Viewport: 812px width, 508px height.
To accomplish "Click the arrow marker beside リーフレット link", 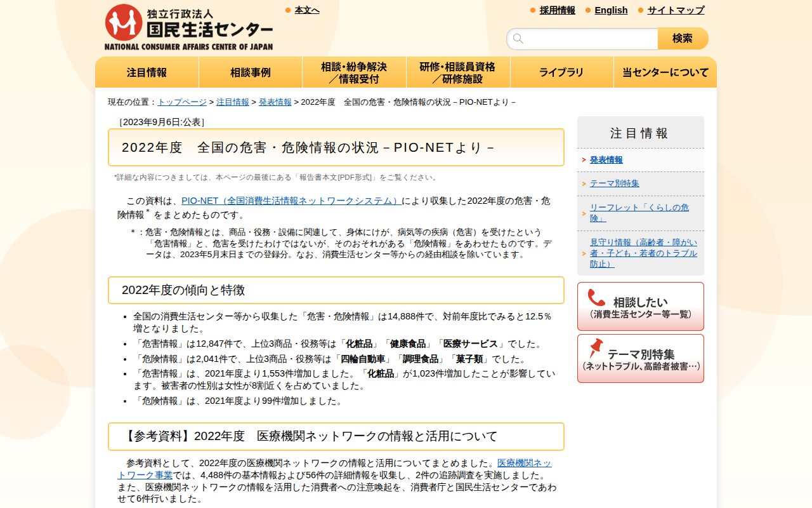I will point(584,213).
